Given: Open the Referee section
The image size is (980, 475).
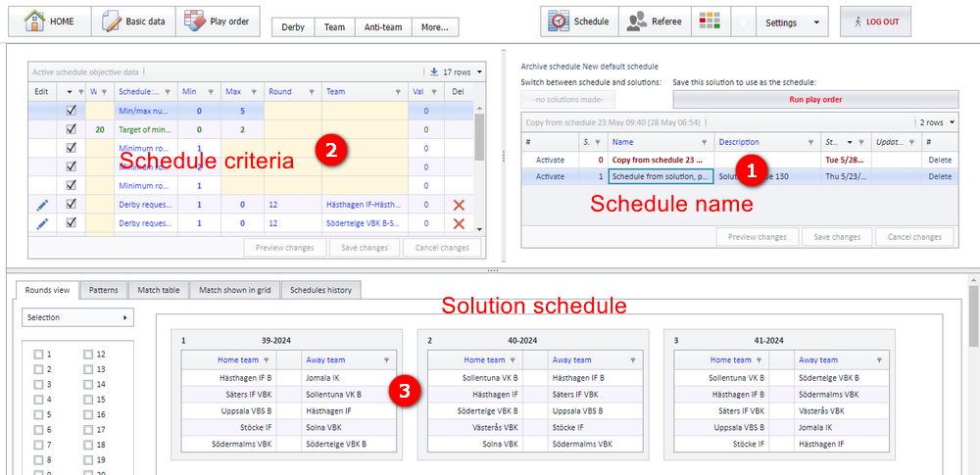Looking at the screenshot, I should [655, 22].
